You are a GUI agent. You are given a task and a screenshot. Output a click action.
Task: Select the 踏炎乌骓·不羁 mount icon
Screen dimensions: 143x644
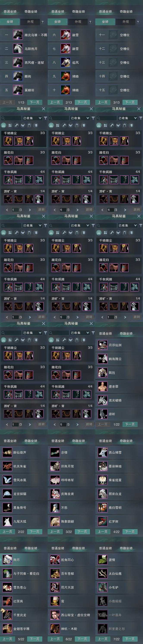coord(18,35)
